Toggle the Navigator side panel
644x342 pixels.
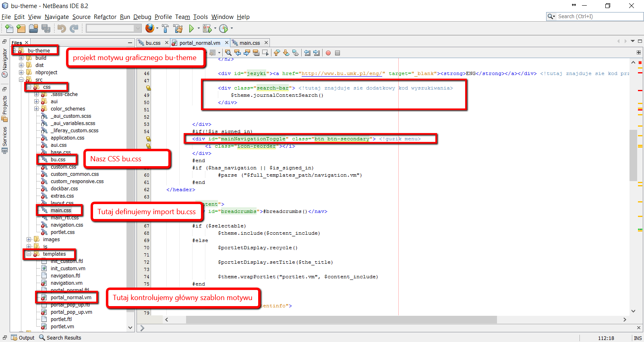click(4, 63)
